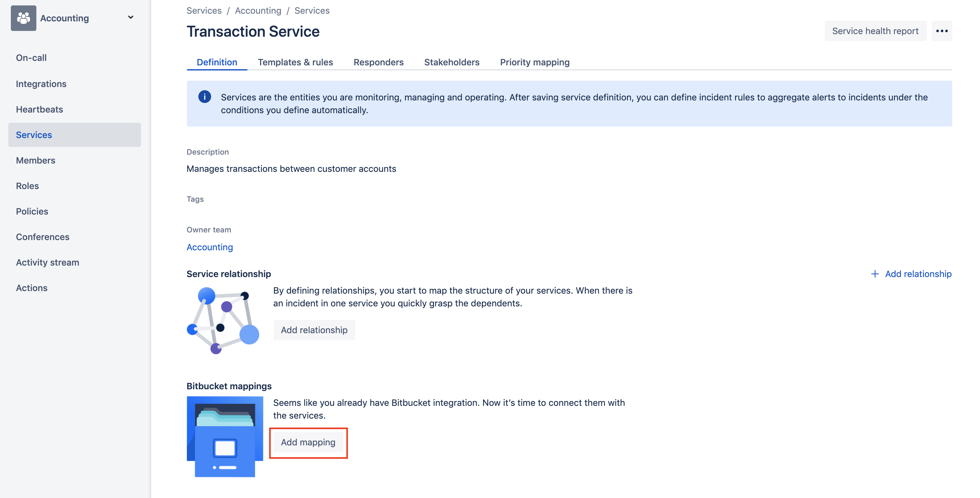
Task: Click the Add mapping button
Action: tap(307, 442)
